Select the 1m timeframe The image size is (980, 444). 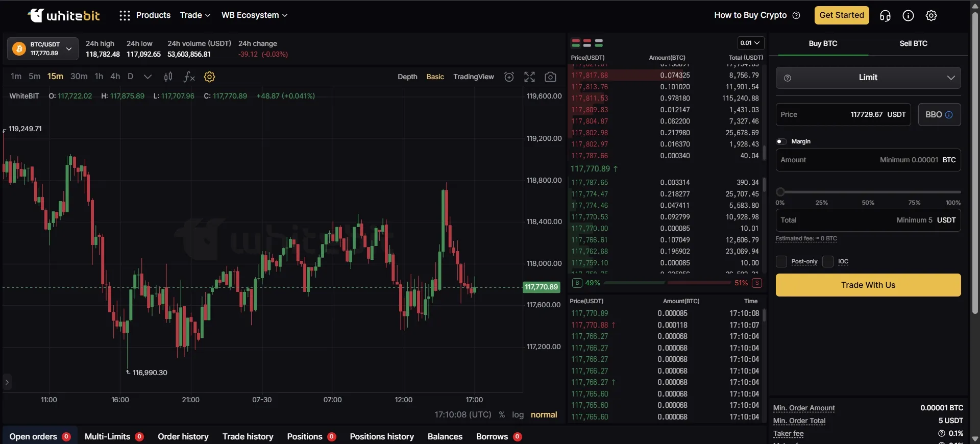click(16, 77)
